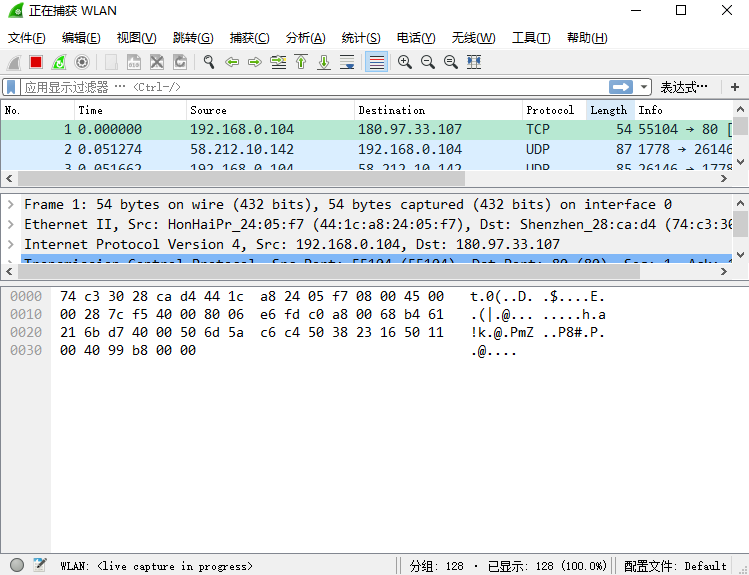Screen dimensions: 749x575
Task: Click the display filter bookmark icon
Action: click(x=11, y=87)
